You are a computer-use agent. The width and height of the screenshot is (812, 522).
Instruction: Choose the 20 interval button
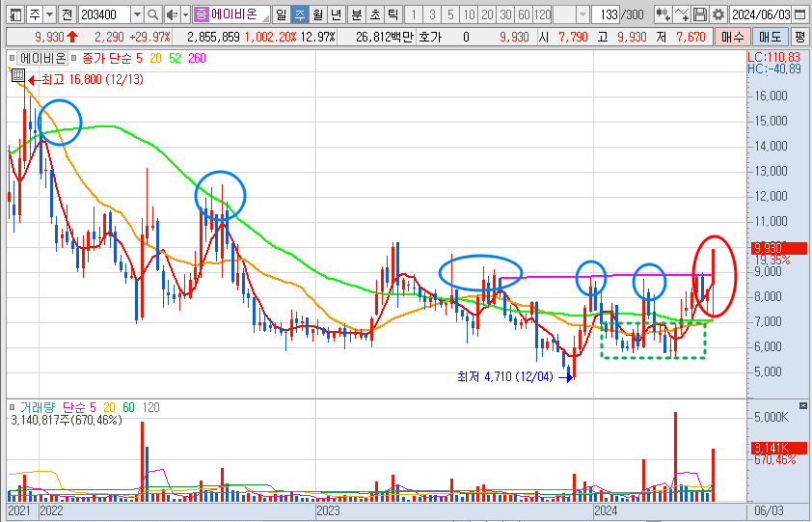click(x=487, y=14)
